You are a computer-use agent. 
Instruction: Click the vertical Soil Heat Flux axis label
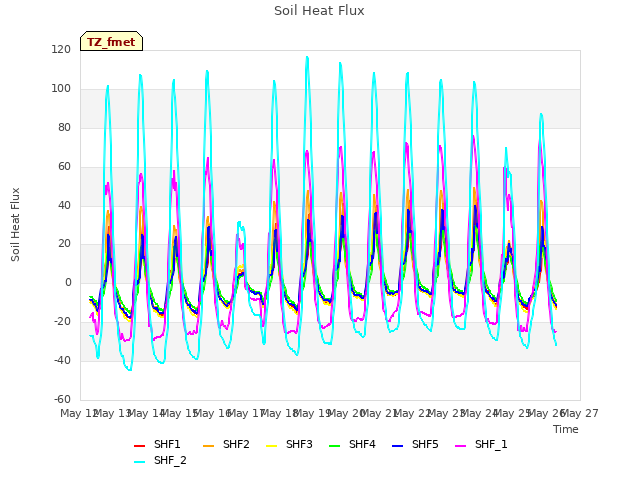[15, 224]
